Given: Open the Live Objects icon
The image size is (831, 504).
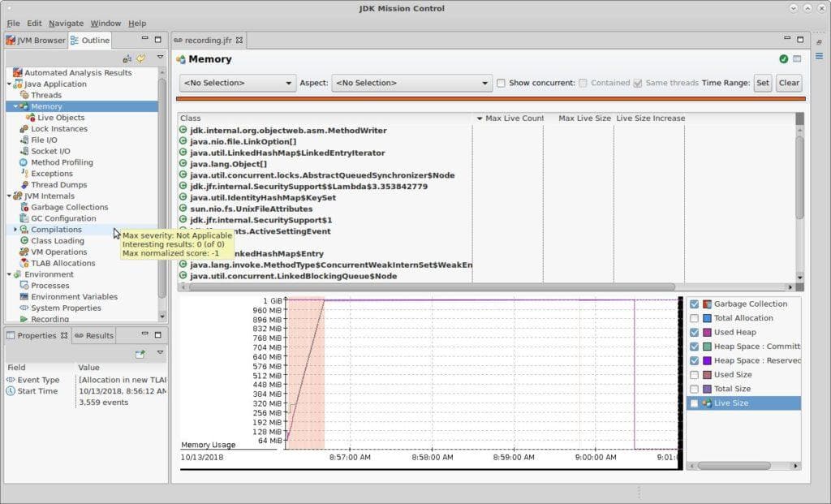Looking at the screenshot, I should 31,117.
